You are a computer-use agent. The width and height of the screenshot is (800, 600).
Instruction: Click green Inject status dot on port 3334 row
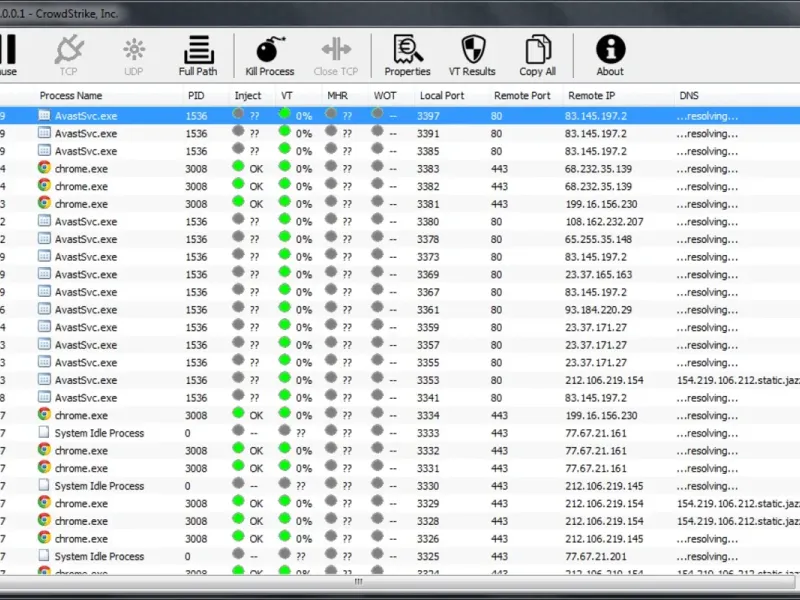238,413
